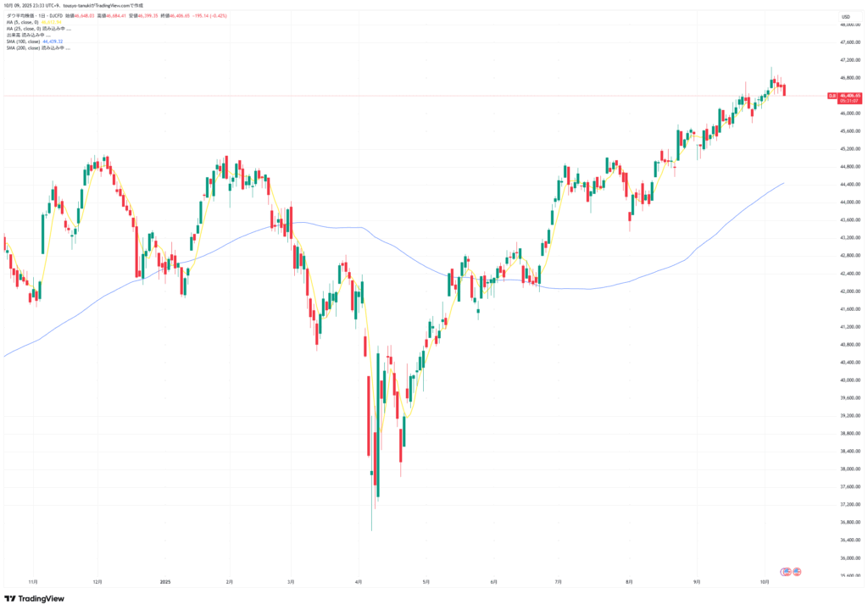Click the blue SMA 100 value 44,439.32
Screen dimensions: 868x610
pyautogui.click(x=53, y=41)
